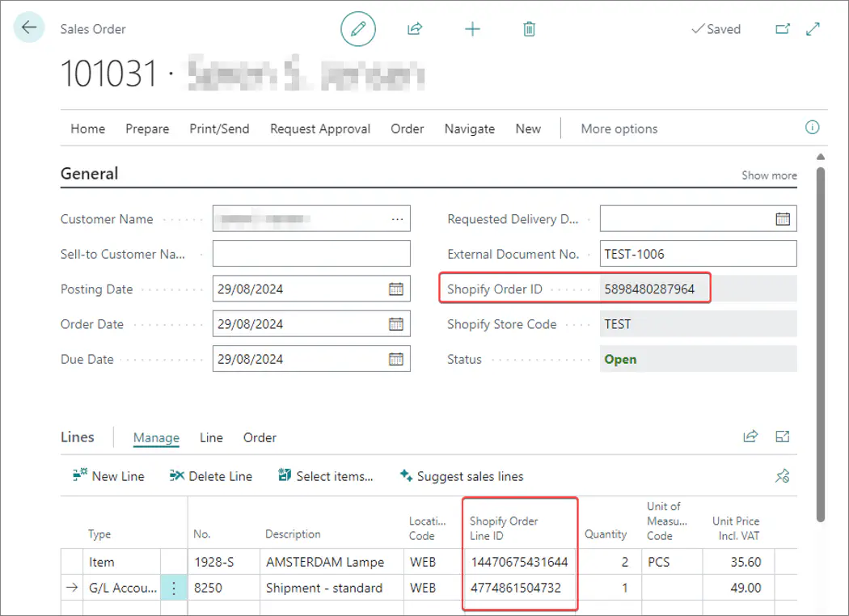Click Shopify Store Code TEST value
Image resolution: width=849 pixels, height=616 pixels.
pos(698,323)
